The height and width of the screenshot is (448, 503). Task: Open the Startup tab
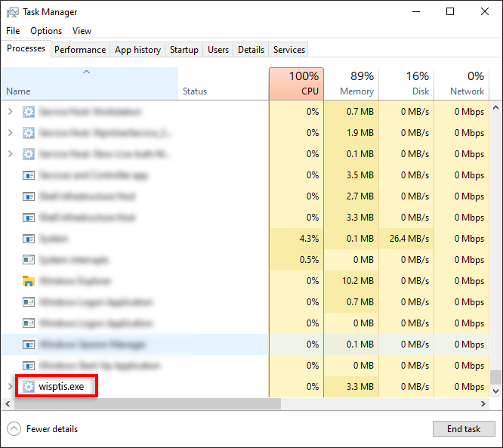184,50
